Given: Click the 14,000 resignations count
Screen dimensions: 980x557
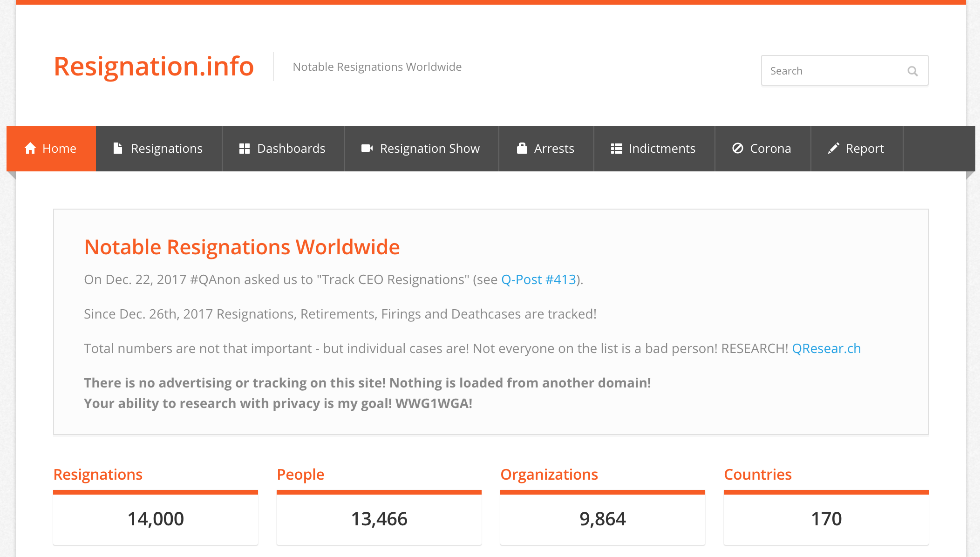Looking at the screenshot, I should [156, 519].
